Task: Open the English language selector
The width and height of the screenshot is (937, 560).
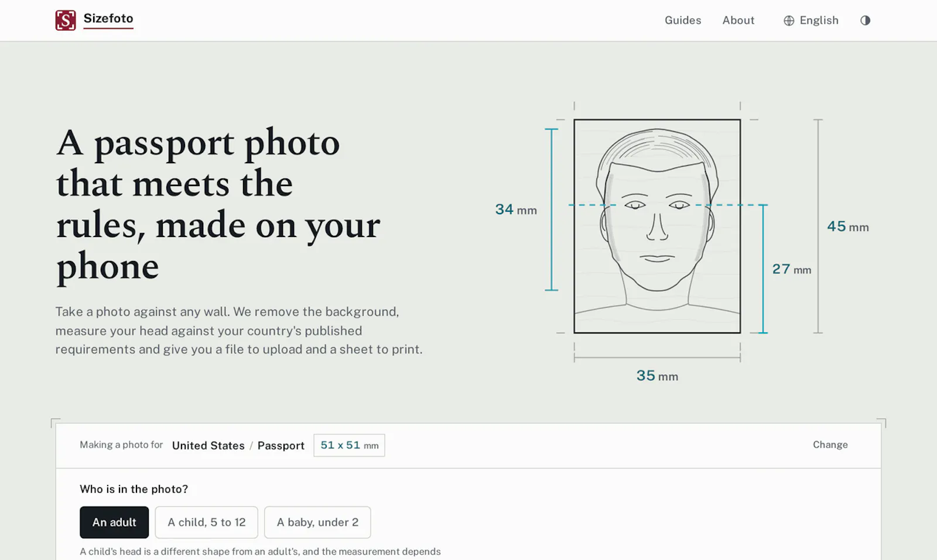Action: pyautogui.click(x=811, y=20)
